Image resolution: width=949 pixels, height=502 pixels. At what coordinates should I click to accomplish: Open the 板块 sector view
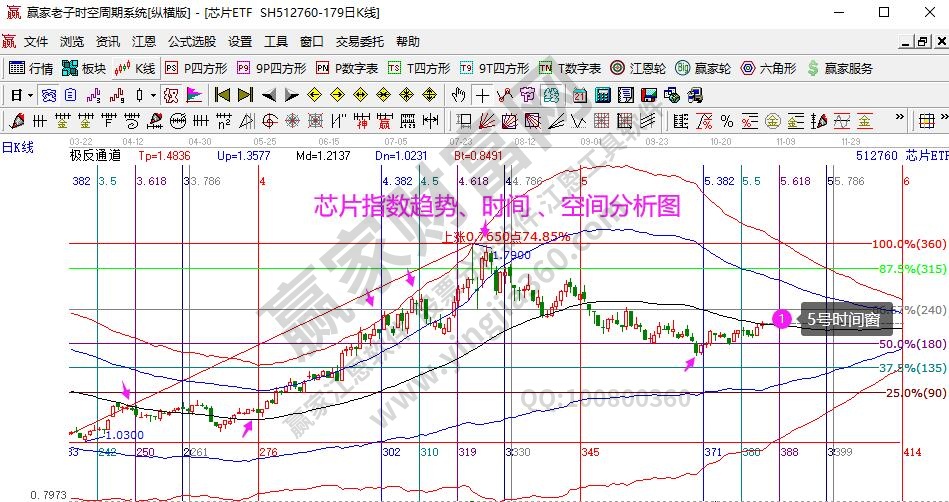[x=84, y=68]
